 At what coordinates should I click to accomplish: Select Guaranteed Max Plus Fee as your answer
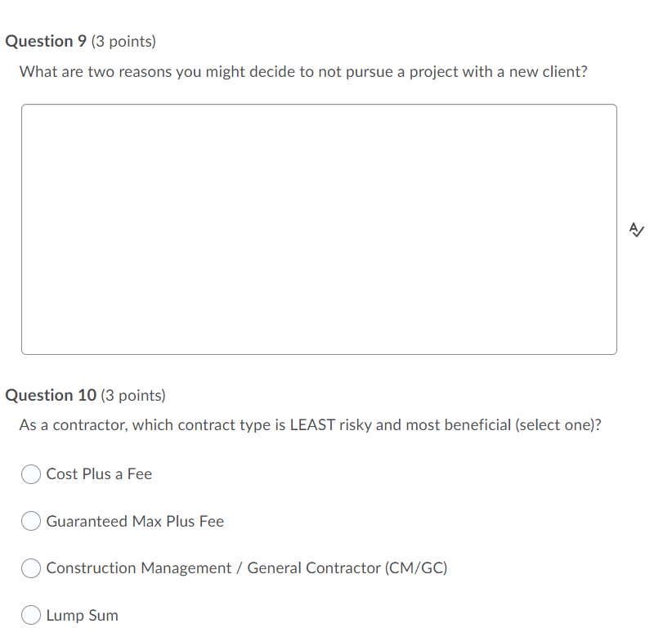30,521
